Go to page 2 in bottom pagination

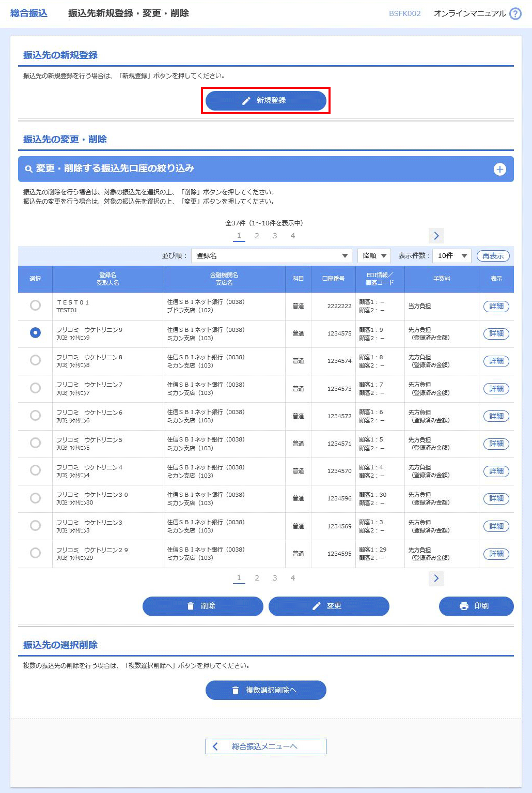click(257, 578)
